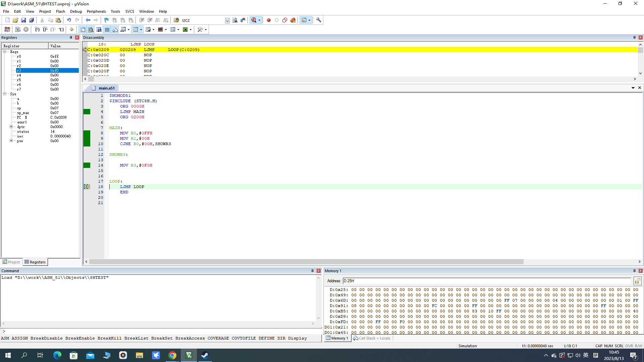Open the Peripherals menu
644x362 pixels.
coord(96,11)
